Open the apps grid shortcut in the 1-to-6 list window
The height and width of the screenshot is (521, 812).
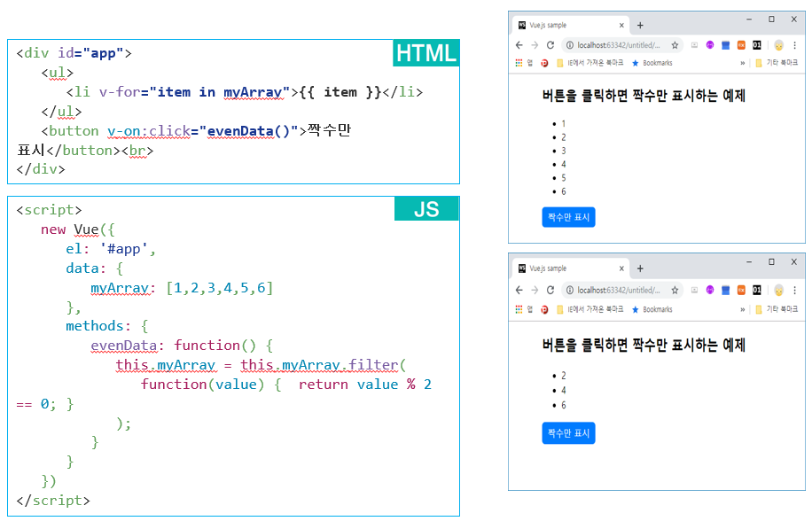(519, 63)
